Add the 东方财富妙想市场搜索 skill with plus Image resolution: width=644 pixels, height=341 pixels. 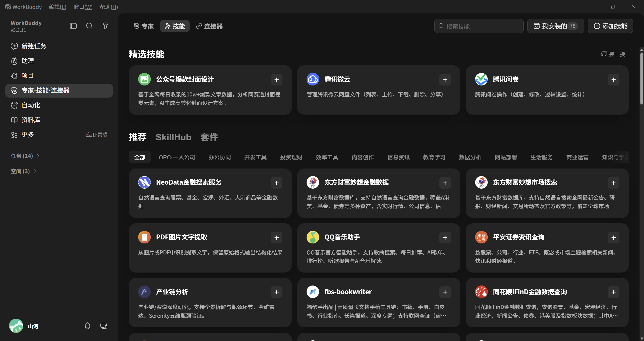(614, 183)
